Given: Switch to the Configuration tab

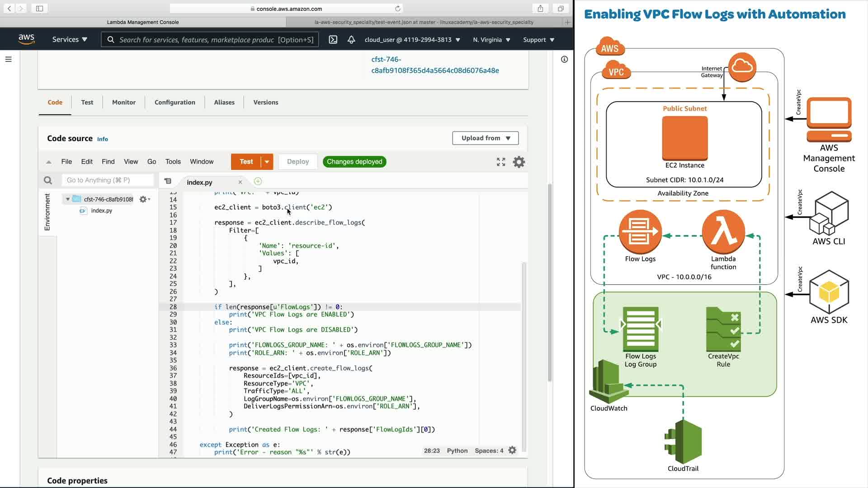Looking at the screenshot, I should click(x=175, y=103).
